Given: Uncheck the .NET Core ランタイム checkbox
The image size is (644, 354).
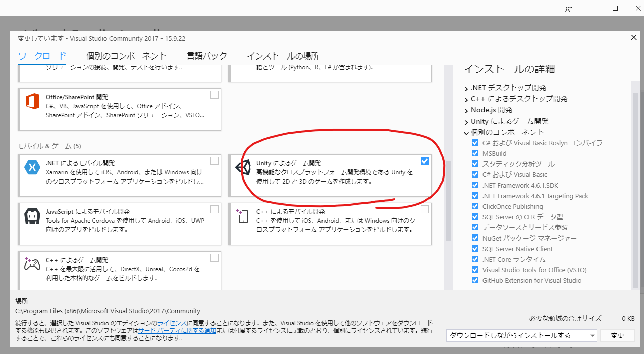Looking at the screenshot, I should click(475, 259).
